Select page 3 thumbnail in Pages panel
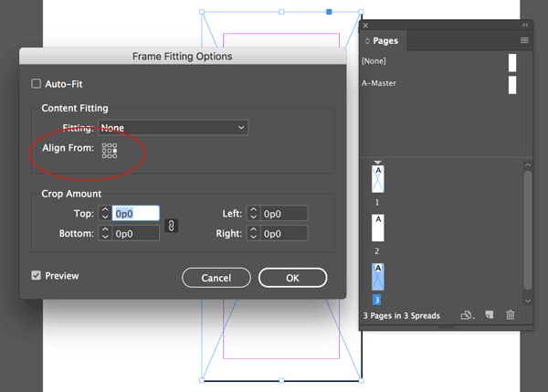548x392 pixels. [x=378, y=277]
